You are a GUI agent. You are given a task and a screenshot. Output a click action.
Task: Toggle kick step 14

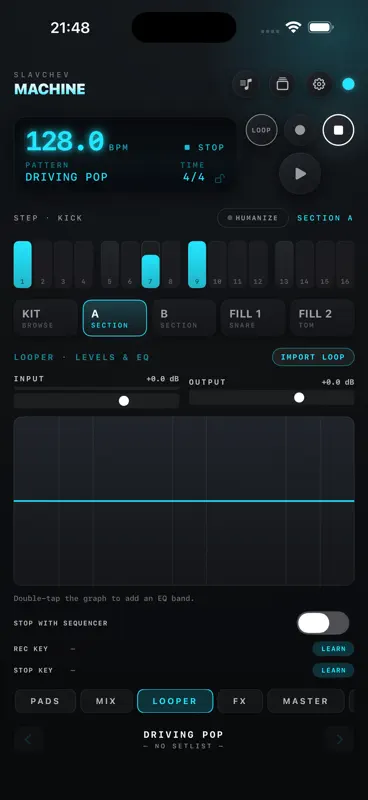click(305, 264)
